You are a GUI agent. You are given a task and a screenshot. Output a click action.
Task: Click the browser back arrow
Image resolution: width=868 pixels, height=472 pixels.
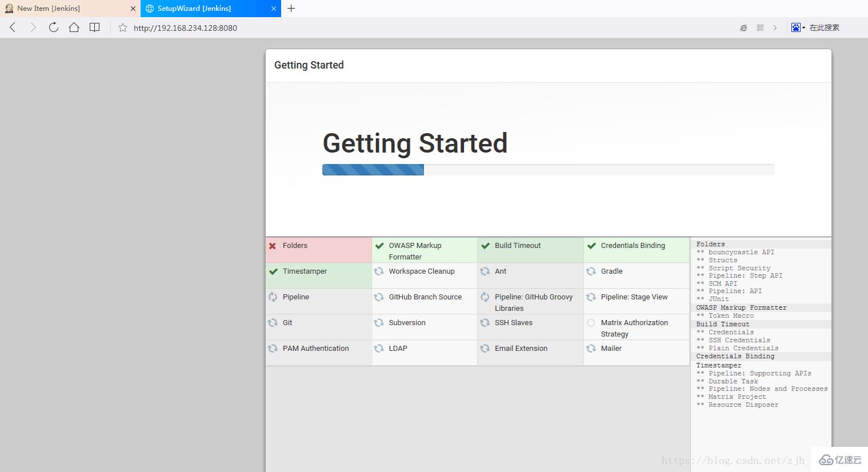(13, 27)
